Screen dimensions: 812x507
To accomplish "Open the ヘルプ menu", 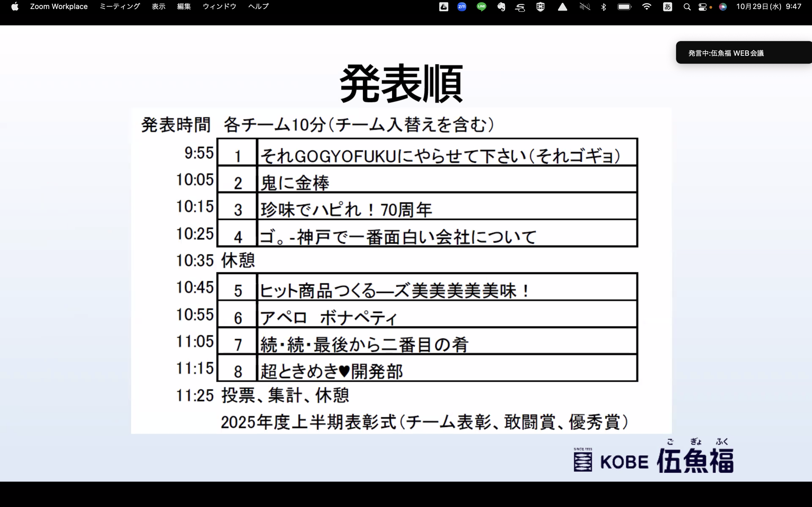I will [x=258, y=7].
